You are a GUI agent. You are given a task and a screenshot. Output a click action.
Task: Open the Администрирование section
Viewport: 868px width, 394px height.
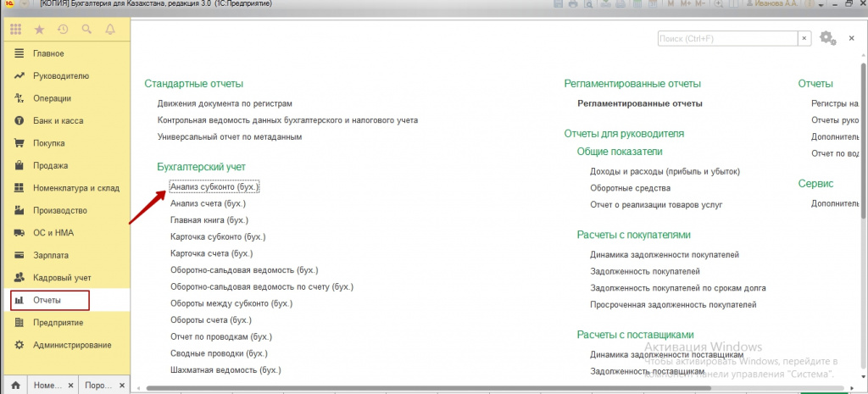tap(65, 345)
